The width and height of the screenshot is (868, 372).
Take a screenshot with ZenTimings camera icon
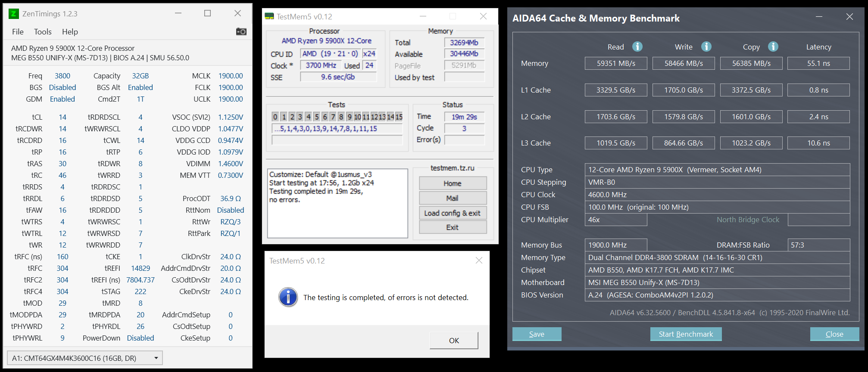click(x=241, y=31)
